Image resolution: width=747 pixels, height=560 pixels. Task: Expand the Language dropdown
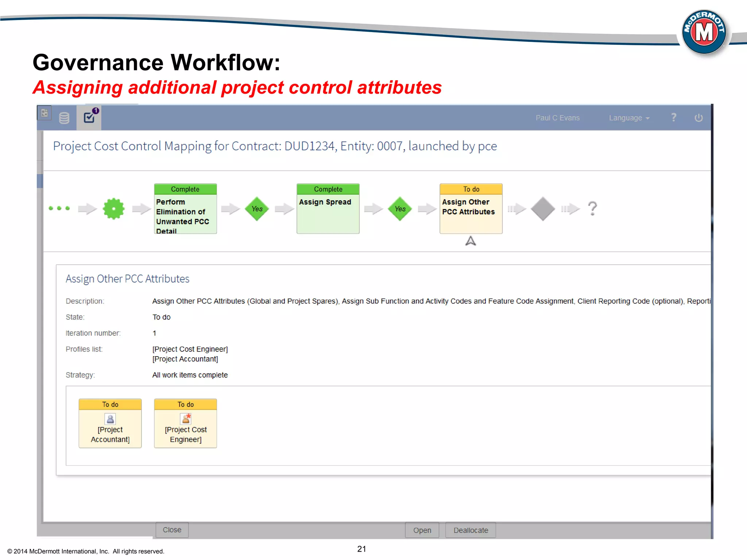point(629,118)
